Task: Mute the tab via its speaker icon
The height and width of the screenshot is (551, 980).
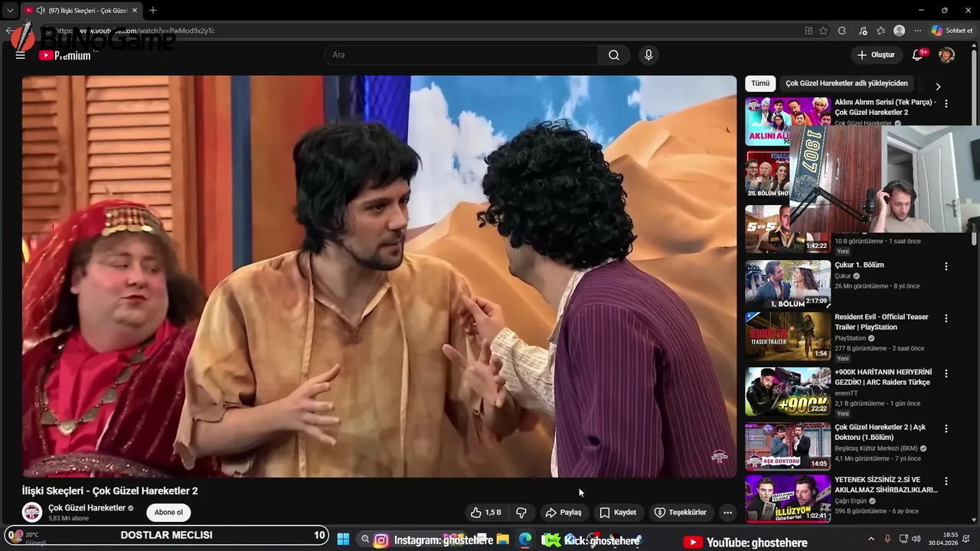Action: tap(41, 10)
